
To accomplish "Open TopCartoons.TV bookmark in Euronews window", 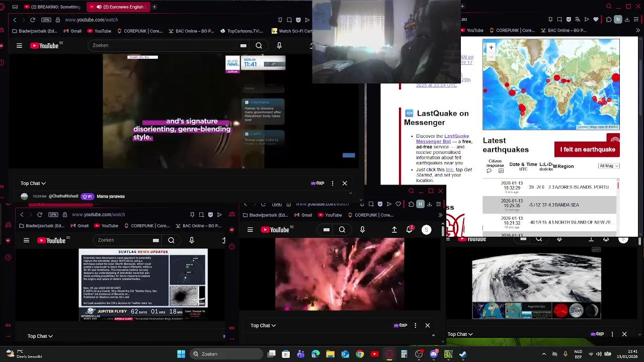I will pos(242,31).
